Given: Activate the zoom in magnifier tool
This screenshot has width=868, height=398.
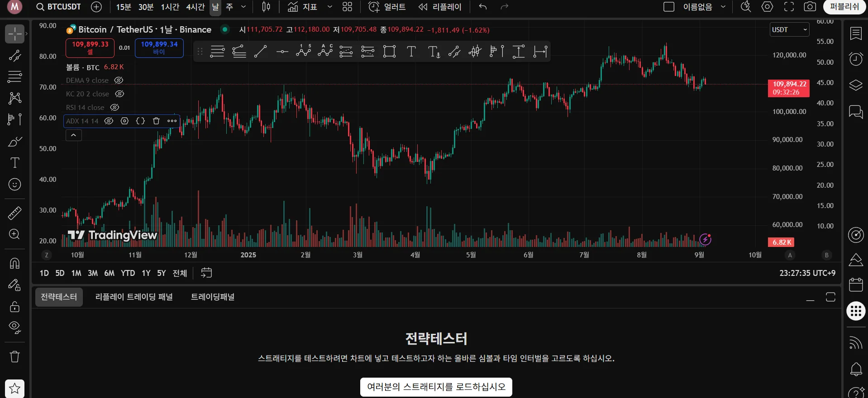Looking at the screenshot, I should [x=14, y=234].
